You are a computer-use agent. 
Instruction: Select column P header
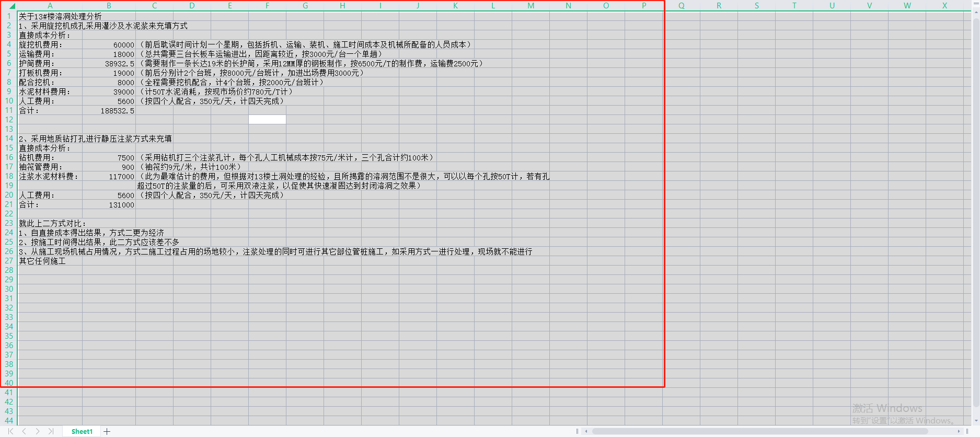[643, 6]
